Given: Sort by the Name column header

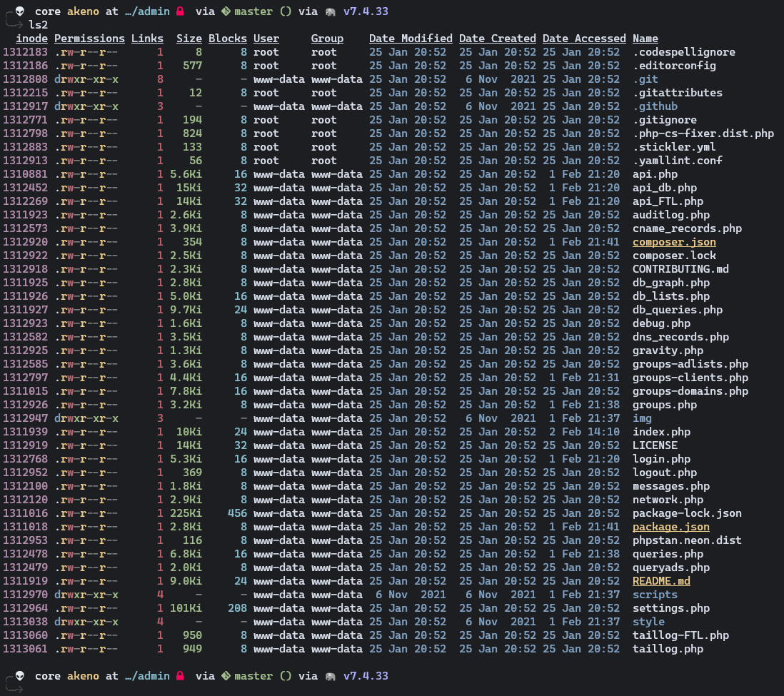Looking at the screenshot, I should 645,38.
